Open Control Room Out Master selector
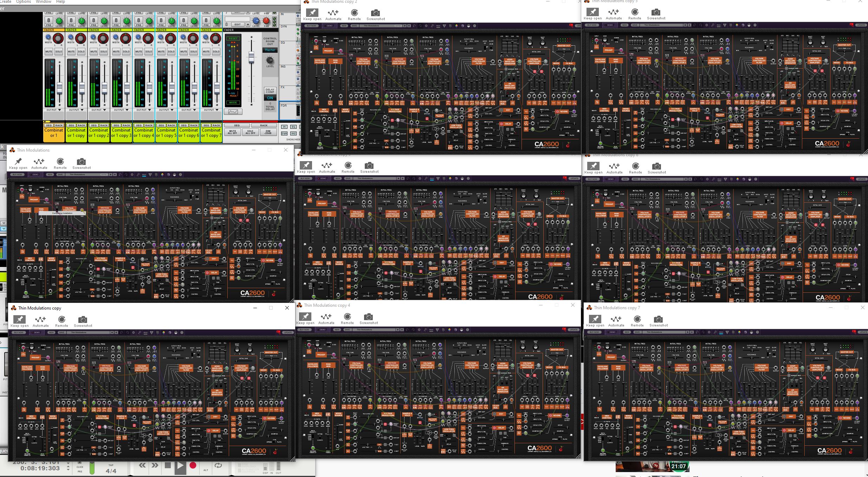 click(x=270, y=50)
